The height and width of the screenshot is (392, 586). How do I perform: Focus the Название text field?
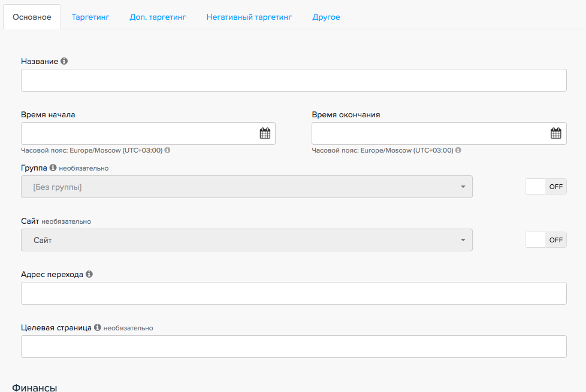[x=294, y=80]
